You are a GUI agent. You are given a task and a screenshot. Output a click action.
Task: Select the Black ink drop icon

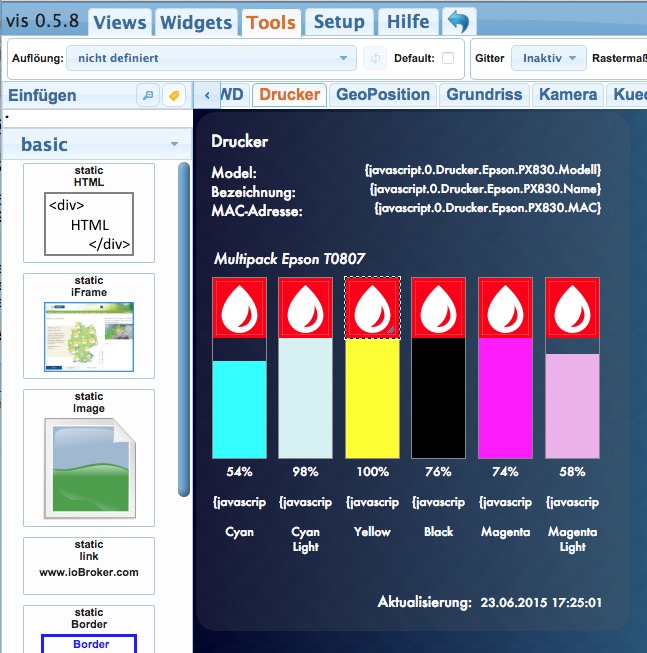(438, 308)
